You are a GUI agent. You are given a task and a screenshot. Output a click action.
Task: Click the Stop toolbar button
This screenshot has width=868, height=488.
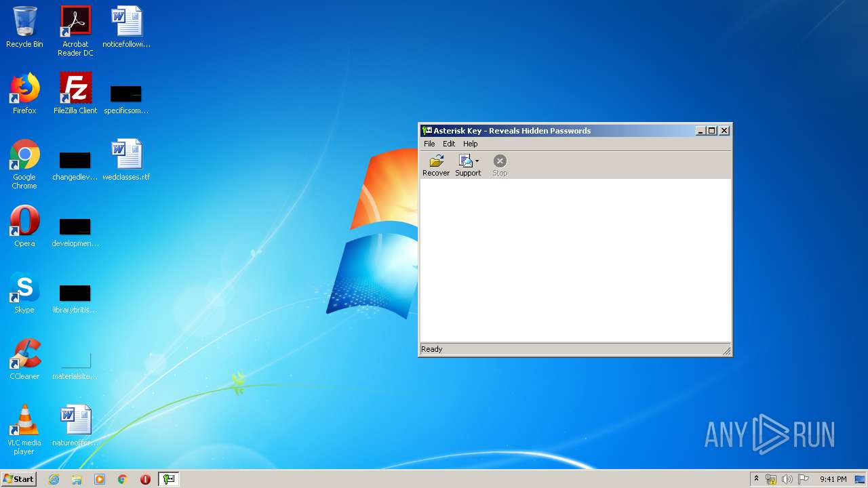pos(500,165)
